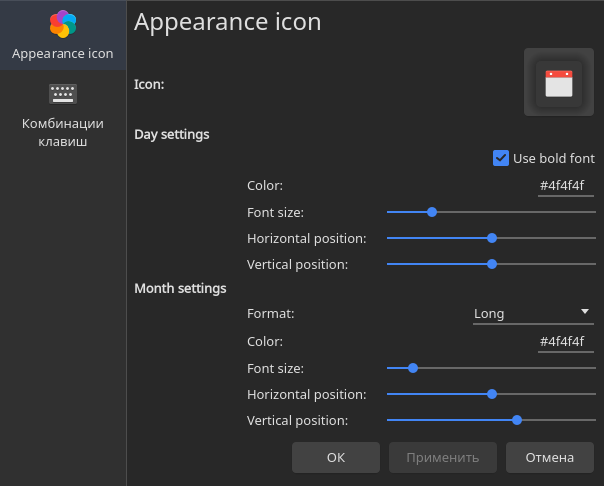Click the Use bold font label text
The width and height of the screenshot is (604, 486).
click(554, 158)
